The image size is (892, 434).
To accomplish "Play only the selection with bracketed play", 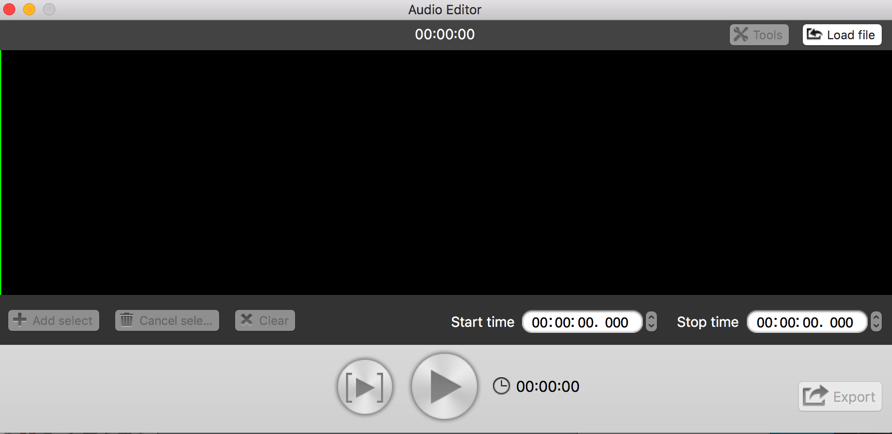I will click(365, 387).
